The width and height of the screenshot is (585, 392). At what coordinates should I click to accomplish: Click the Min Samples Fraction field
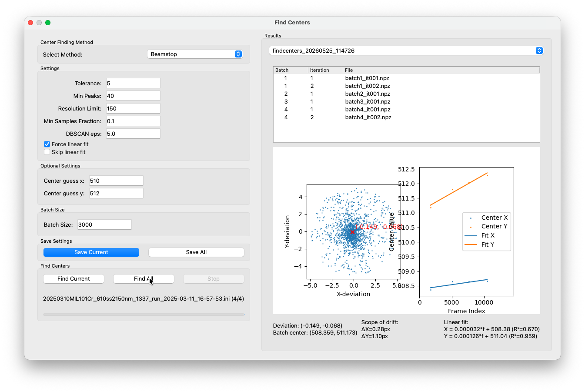[x=133, y=121]
